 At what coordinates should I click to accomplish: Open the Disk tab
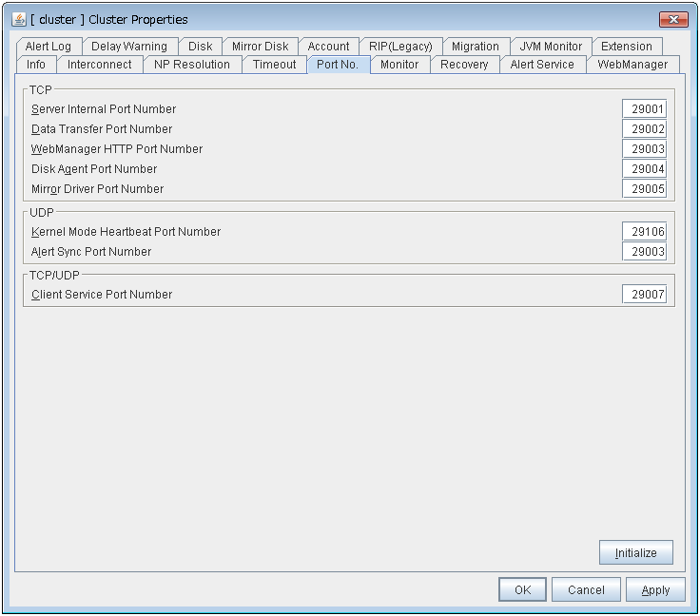(x=200, y=47)
